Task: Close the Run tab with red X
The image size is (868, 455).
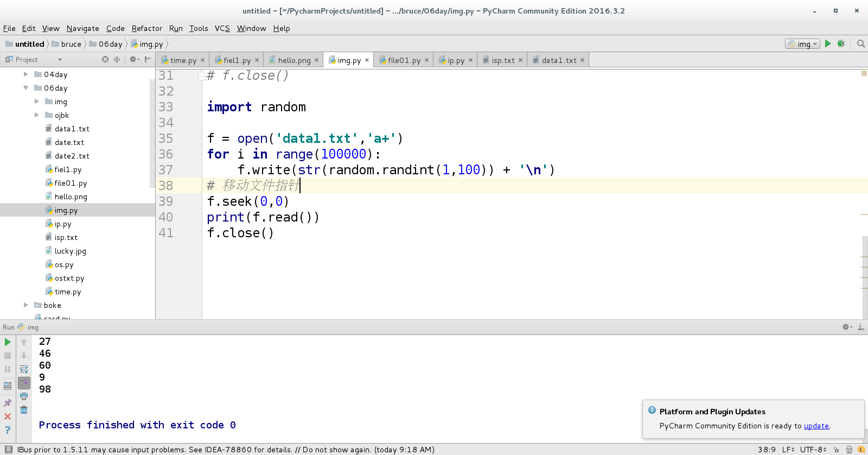Action: tap(8, 416)
